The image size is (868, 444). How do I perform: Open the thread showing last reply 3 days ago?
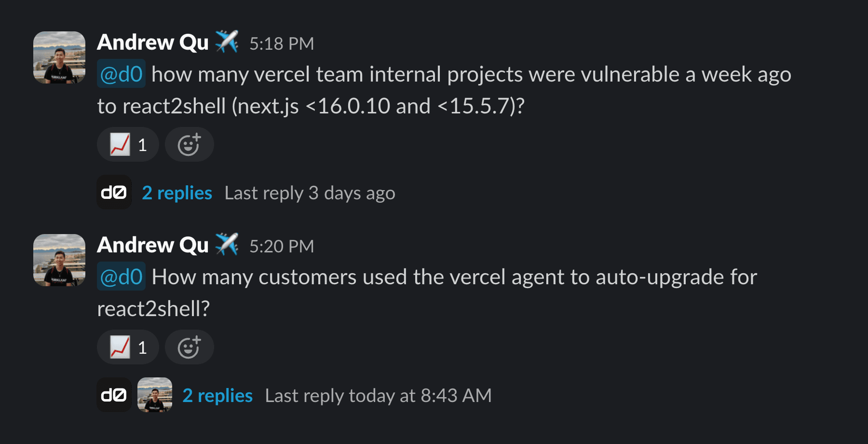coord(176,192)
